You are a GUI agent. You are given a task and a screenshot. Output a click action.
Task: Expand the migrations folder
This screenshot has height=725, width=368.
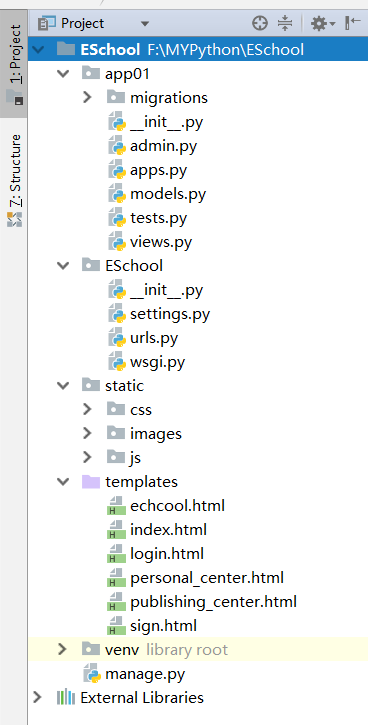87,98
